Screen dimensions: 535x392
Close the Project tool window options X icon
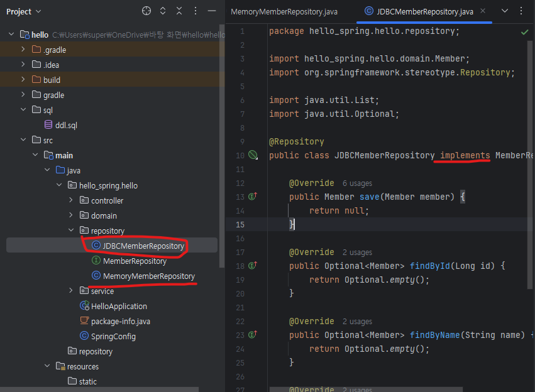coord(180,11)
